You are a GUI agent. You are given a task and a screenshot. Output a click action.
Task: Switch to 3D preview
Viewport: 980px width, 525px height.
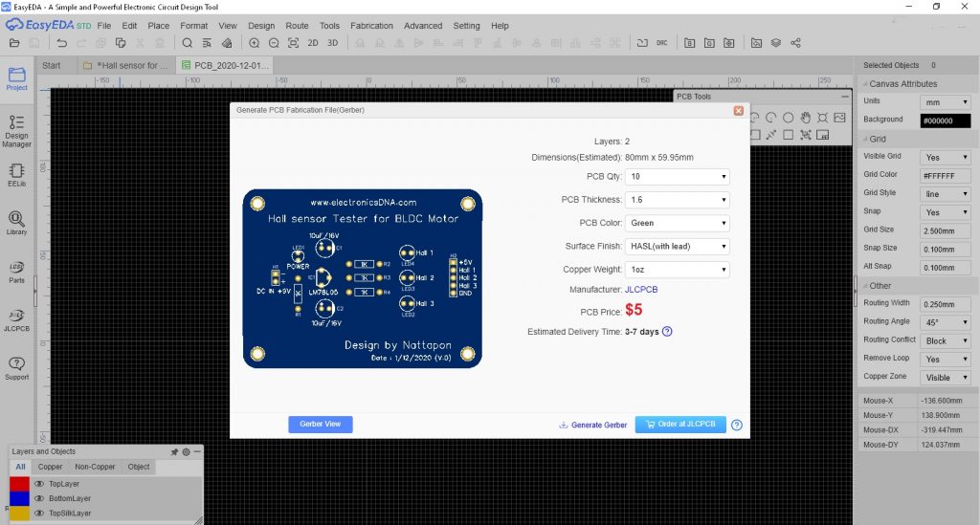point(332,43)
